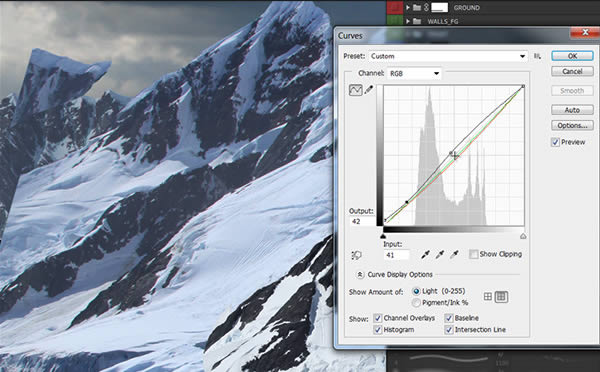Switch to simple quarter-tone grid icon
The height and width of the screenshot is (372, 600).
(488, 297)
